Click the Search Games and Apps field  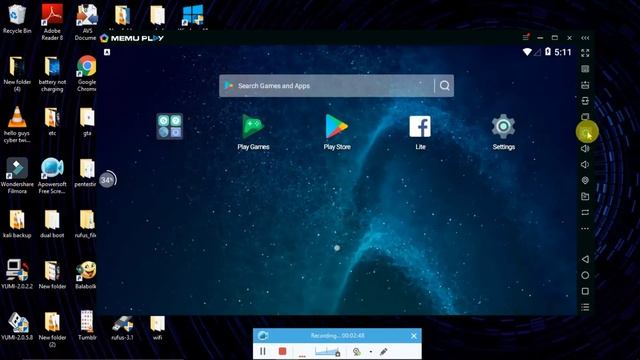click(x=336, y=86)
